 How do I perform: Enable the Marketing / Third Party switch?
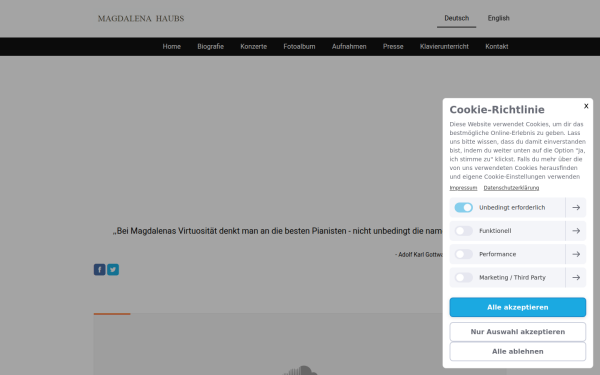pos(464,277)
